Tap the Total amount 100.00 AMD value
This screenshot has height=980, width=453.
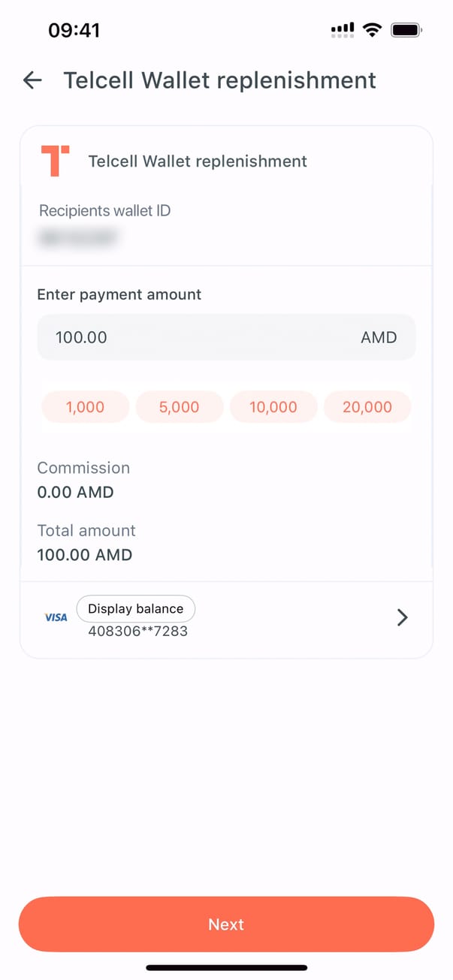85,556
